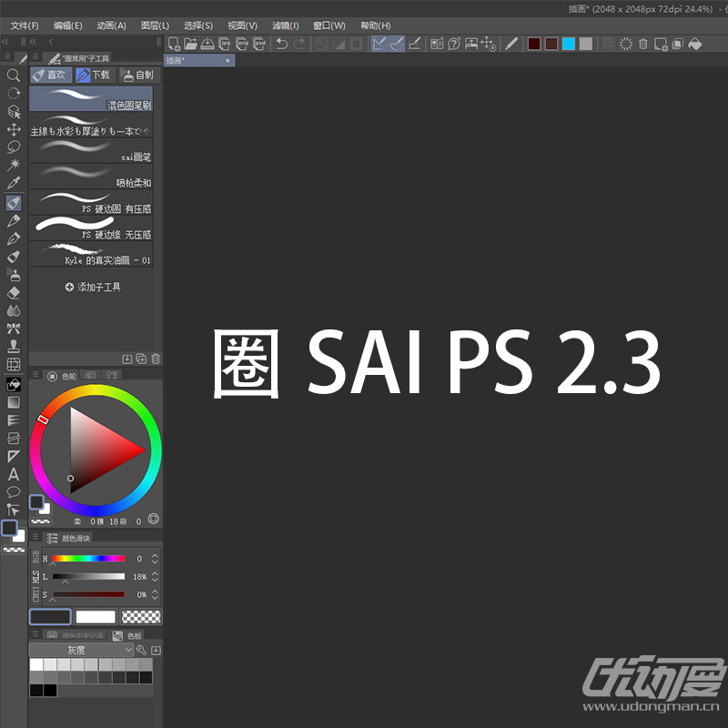Switch the color sliders to RGB mode

pyautogui.click(x=35, y=558)
